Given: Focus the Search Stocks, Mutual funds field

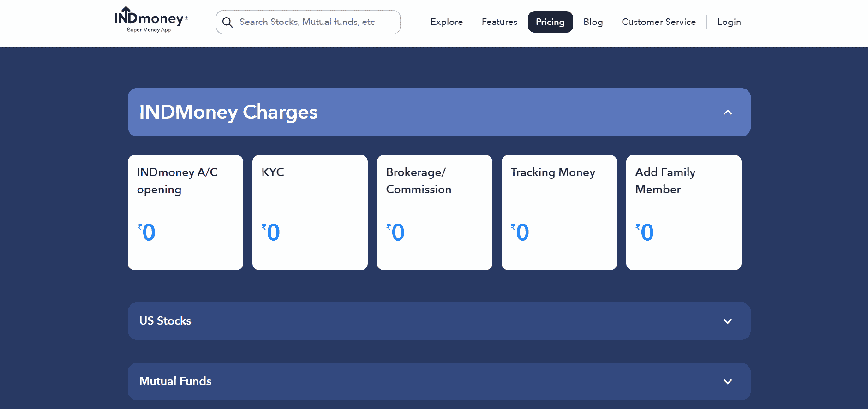Looking at the screenshot, I should [308, 22].
